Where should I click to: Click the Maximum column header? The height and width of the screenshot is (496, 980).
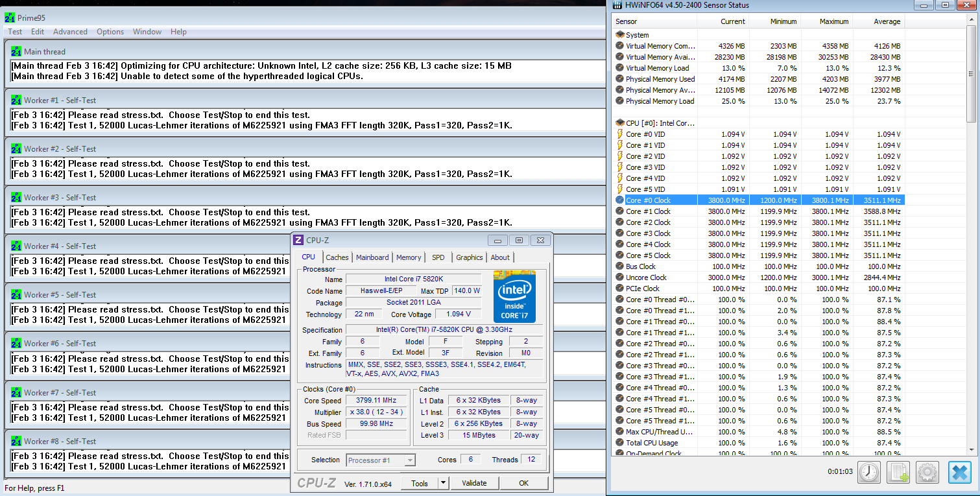[826, 21]
